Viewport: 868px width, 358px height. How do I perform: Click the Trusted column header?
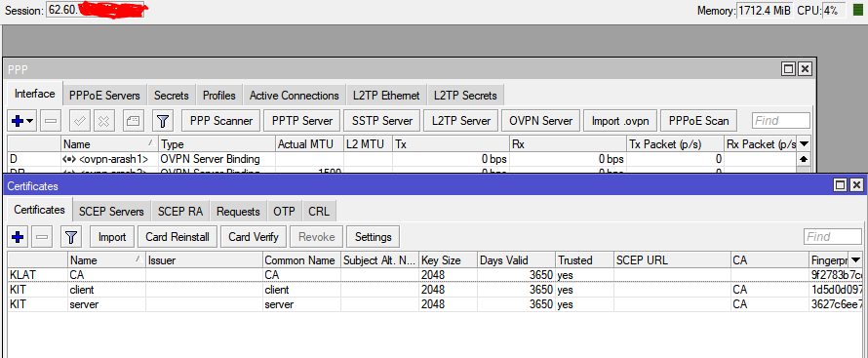(584, 260)
